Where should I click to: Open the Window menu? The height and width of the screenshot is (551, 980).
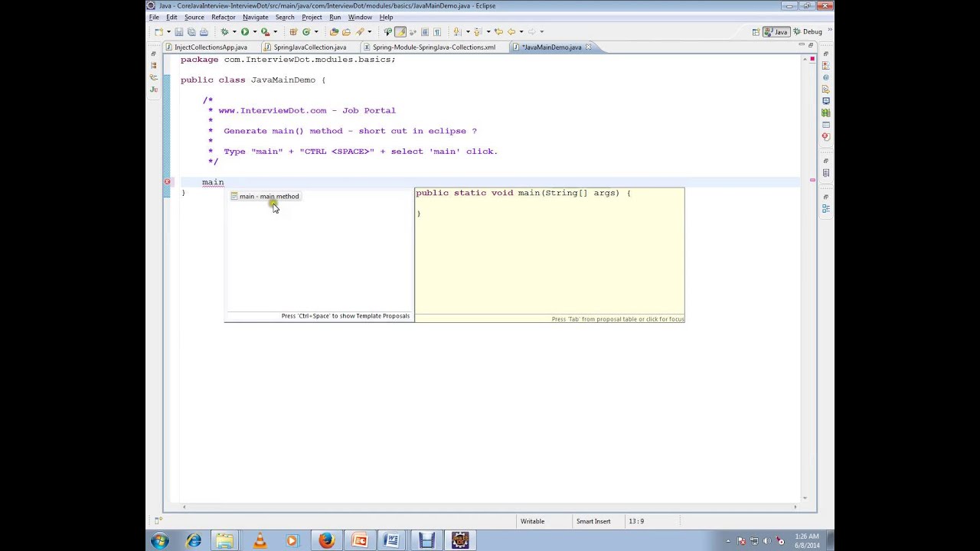point(360,17)
